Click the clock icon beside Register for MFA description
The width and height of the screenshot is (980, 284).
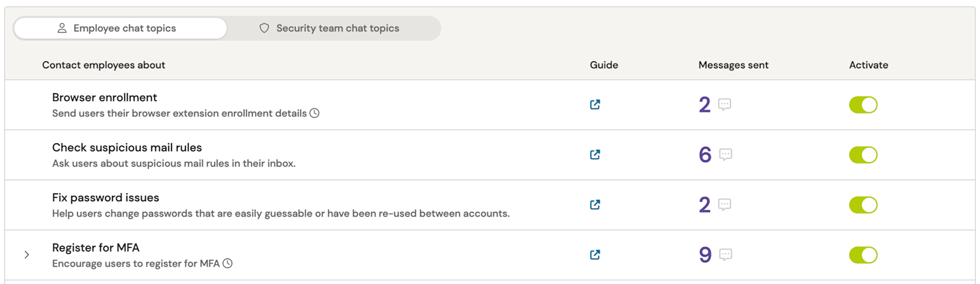tap(227, 263)
